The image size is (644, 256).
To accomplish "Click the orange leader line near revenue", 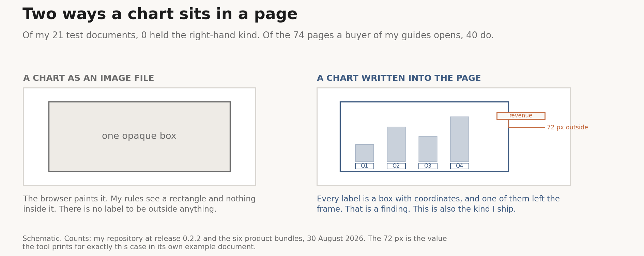I will 527,128.
